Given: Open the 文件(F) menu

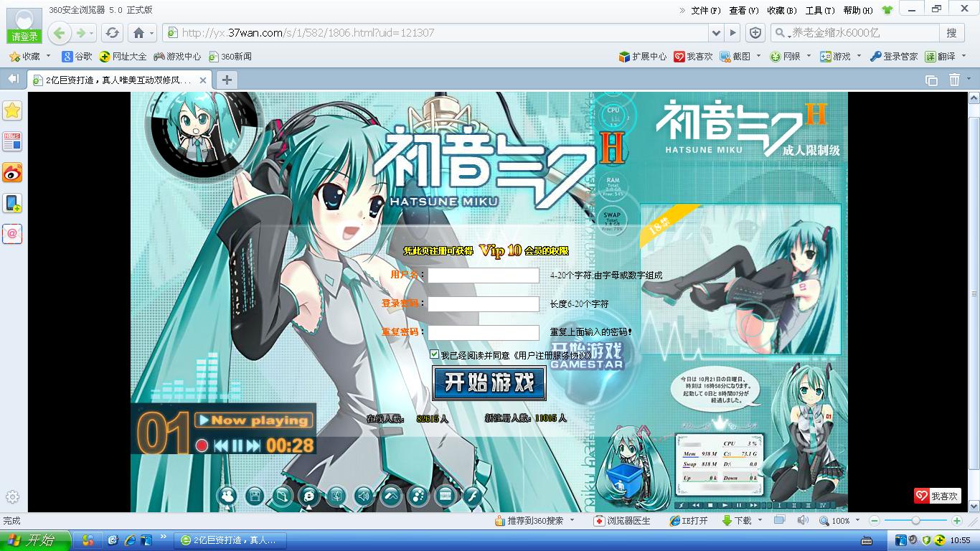Looking at the screenshot, I should coord(706,10).
